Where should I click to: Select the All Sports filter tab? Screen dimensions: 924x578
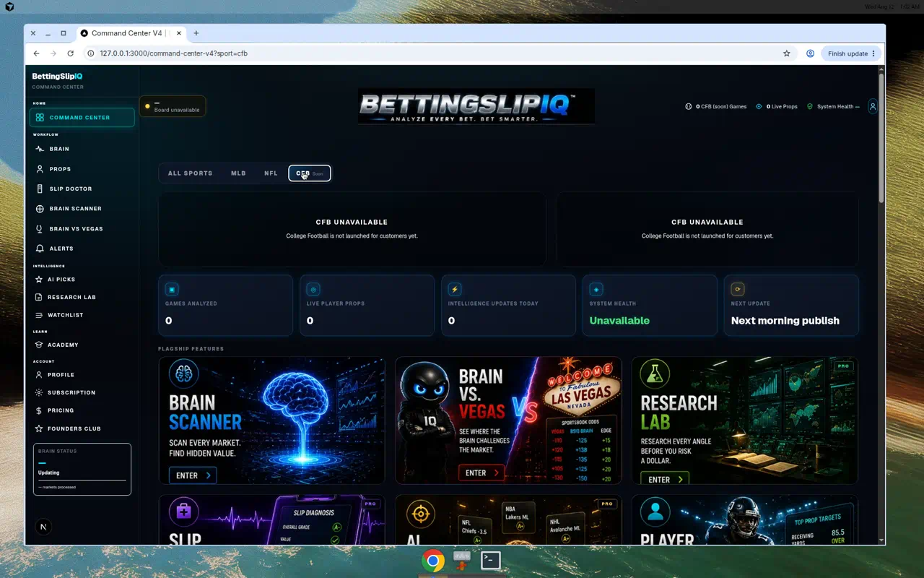click(191, 173)
